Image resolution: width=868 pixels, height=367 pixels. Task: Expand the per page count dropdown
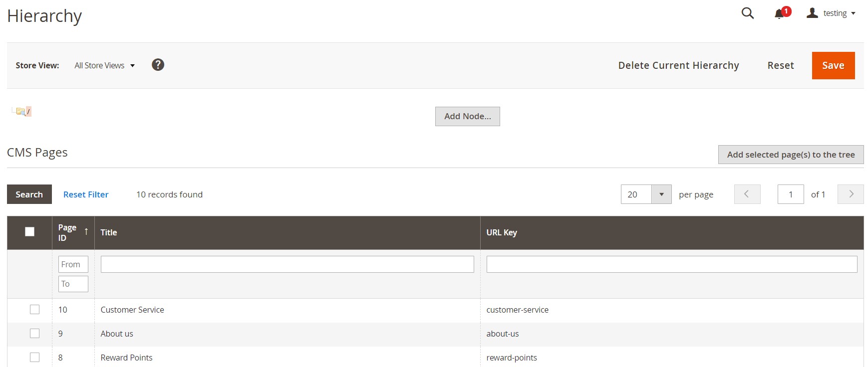click(x=661, y=194)
